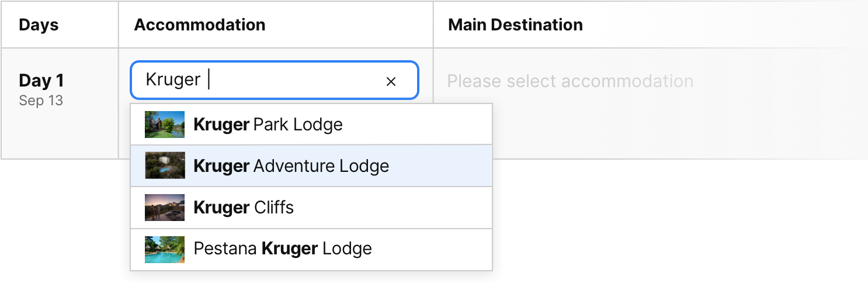Click the Main Destination column header
The image size is (868, 283).
coord(515,25)
